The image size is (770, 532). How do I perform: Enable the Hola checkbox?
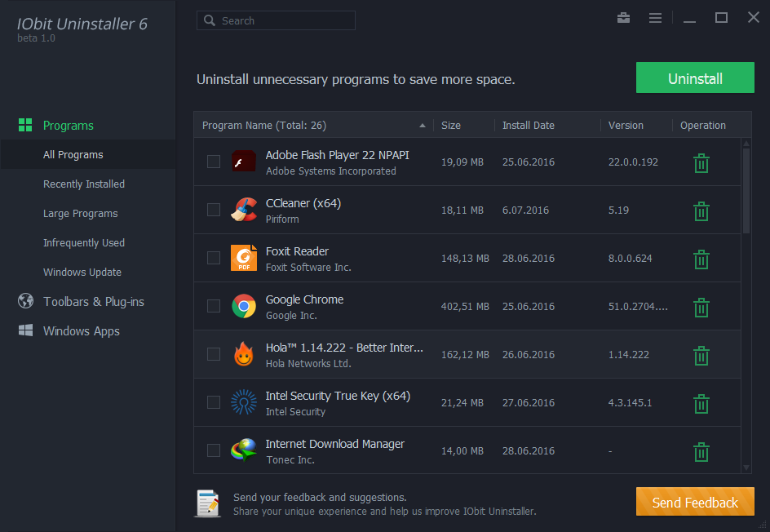[x=214, y=354]
